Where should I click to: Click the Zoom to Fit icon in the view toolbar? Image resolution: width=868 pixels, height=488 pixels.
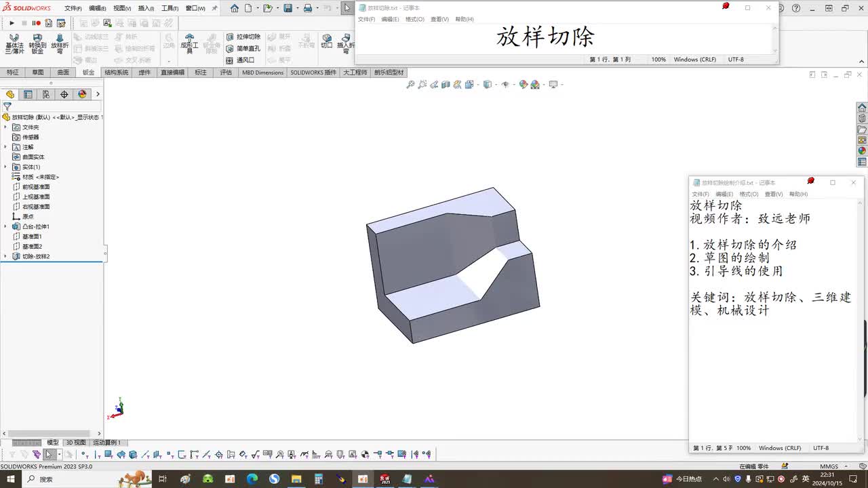[410, 85]
